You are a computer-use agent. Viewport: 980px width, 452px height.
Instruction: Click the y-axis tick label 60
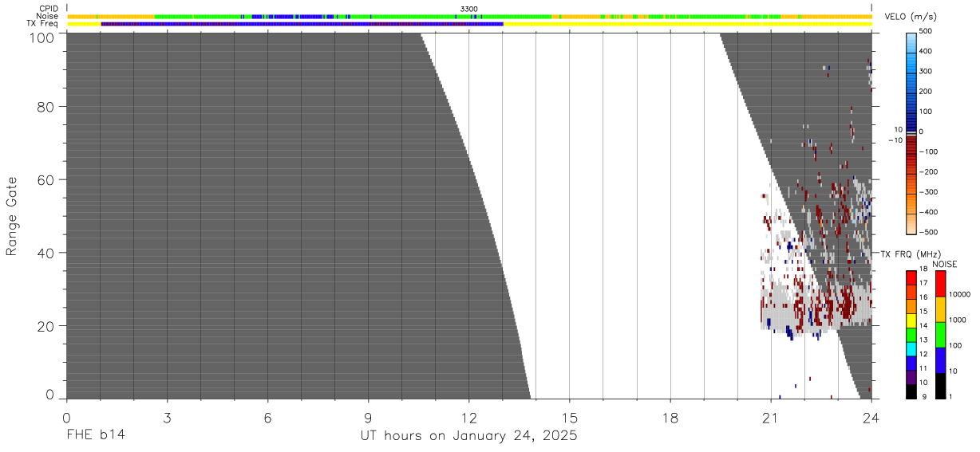click(x=45, y=179)
